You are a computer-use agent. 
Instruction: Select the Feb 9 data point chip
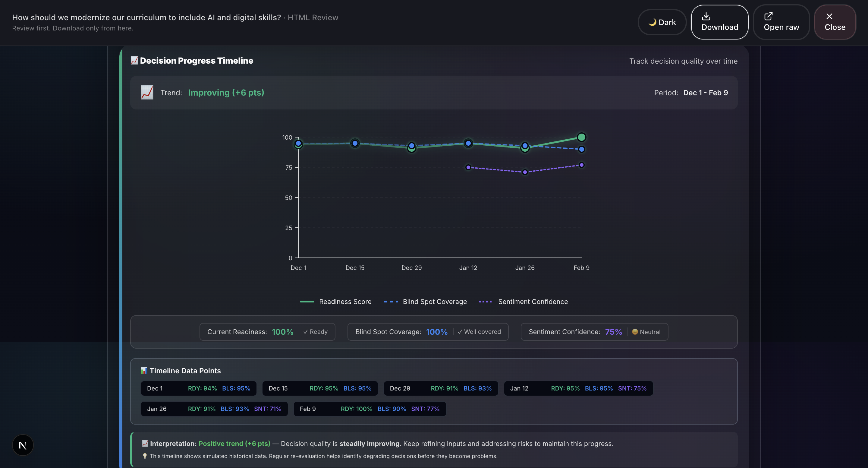[369, 409]
